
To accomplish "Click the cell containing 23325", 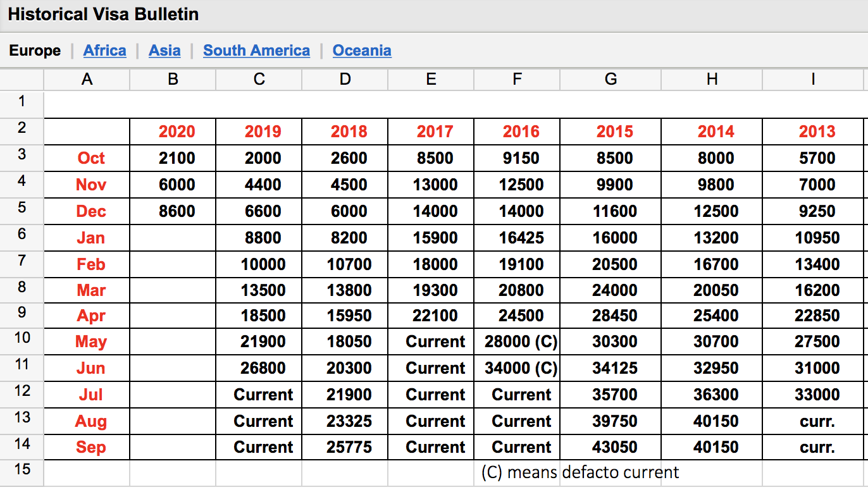I will pyautogui.click(x=345, y=421).
